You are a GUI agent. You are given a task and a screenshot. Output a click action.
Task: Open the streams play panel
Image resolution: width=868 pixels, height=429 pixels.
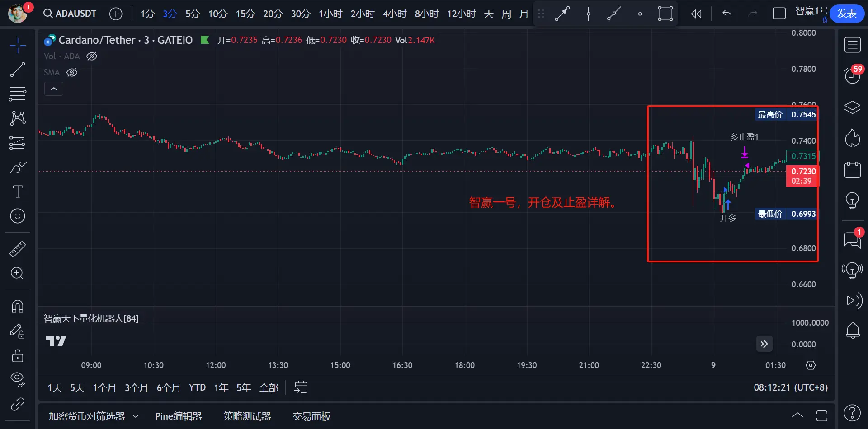click(x=854, y=301)
